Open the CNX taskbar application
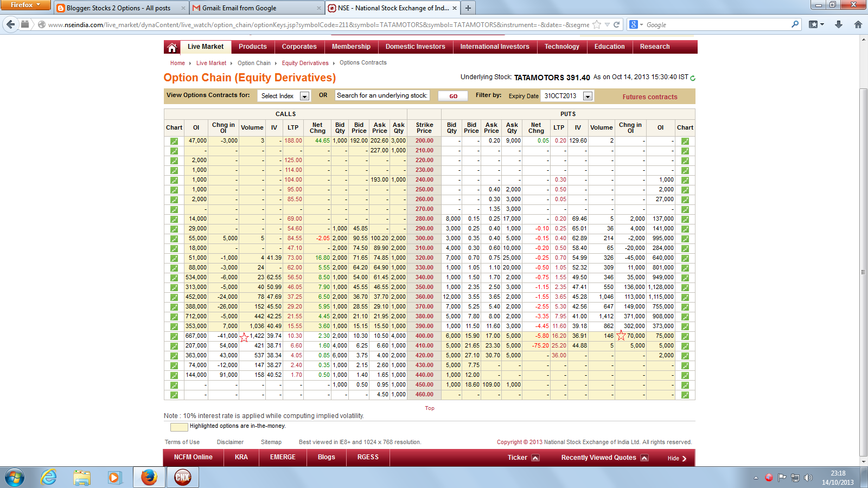Image resolution: width=868 pixels, height=488 pixels. tap(183, 477)
